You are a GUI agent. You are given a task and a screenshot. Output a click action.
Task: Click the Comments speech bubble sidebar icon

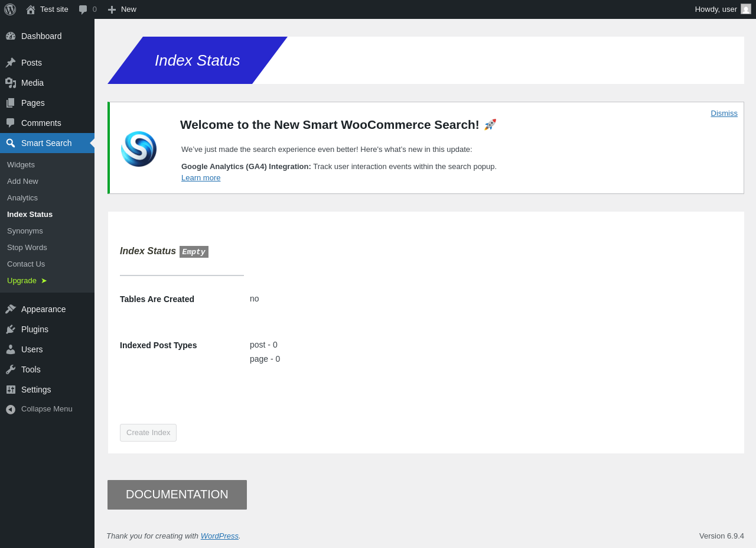11,123
